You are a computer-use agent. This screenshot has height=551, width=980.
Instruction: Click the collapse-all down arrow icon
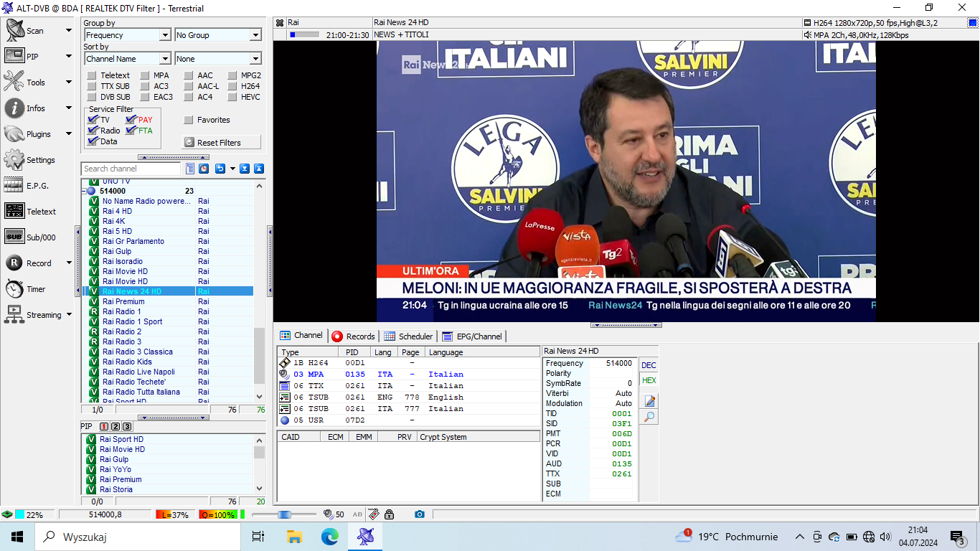245,169
